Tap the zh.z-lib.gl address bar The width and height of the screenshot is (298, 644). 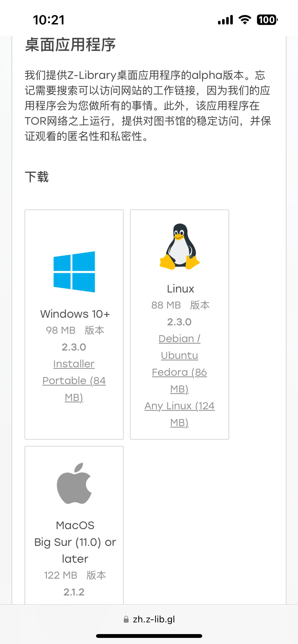click(149, 619)
